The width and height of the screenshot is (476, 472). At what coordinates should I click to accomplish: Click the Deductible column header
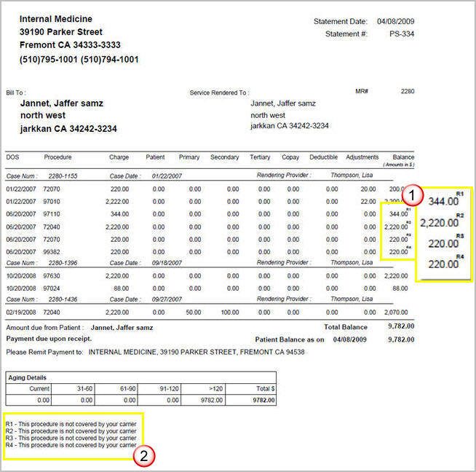(x=323, y=157)
